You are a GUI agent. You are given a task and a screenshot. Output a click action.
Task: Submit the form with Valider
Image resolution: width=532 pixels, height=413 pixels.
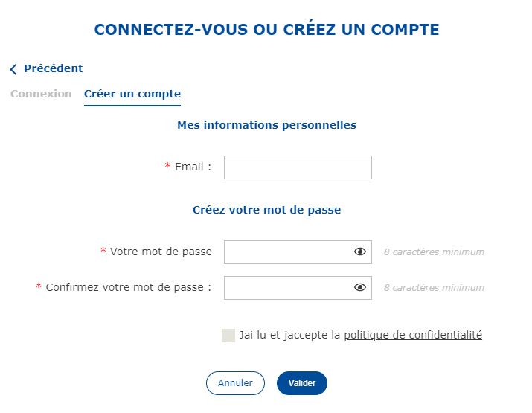point(301,383)
